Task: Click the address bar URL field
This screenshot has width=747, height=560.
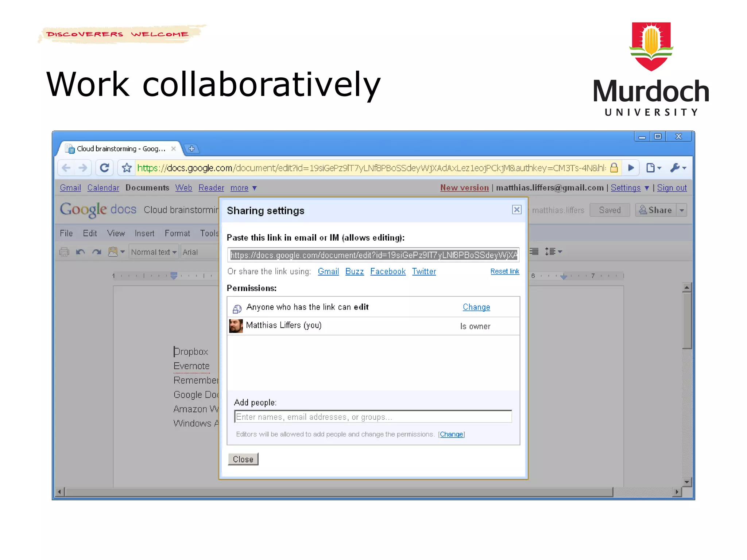Action: tap(371, 168)
